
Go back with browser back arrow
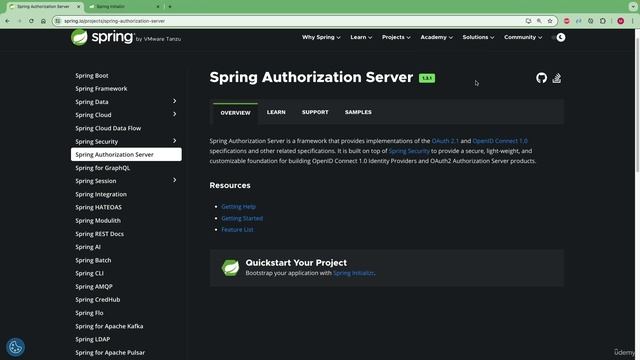(7, 21)
